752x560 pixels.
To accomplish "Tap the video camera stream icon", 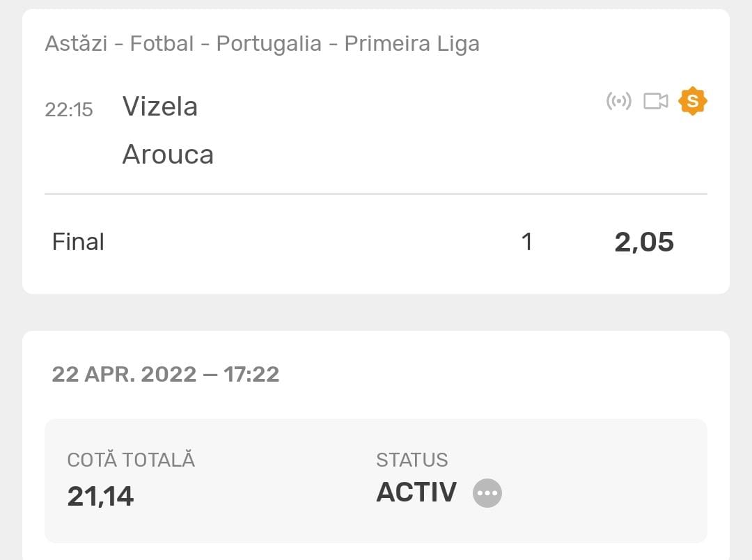I will [x=655, y=102].
